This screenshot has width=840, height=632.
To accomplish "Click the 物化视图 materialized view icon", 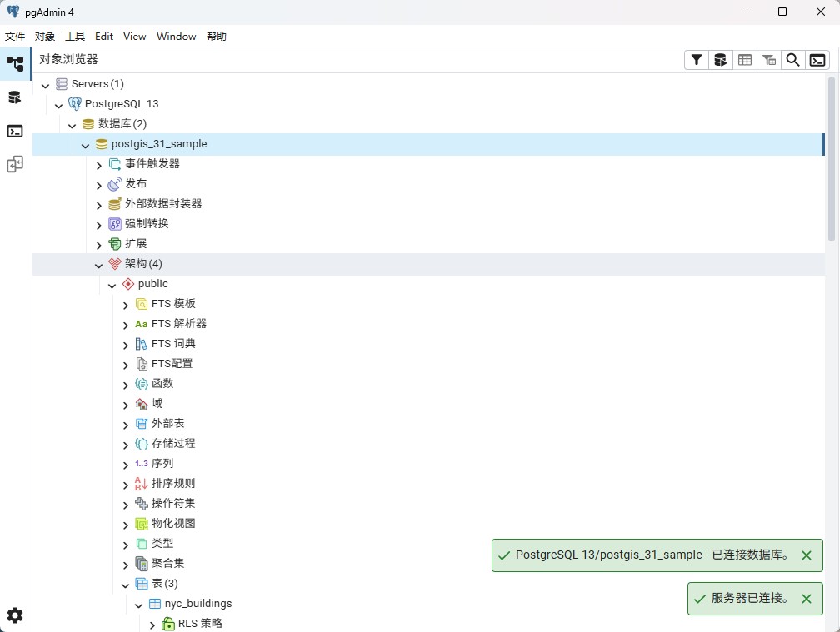I will [142, 524].
